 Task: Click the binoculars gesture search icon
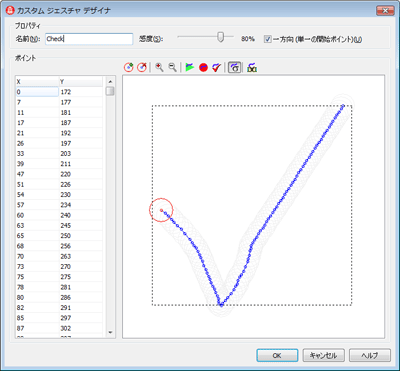(x=252, y=68)
